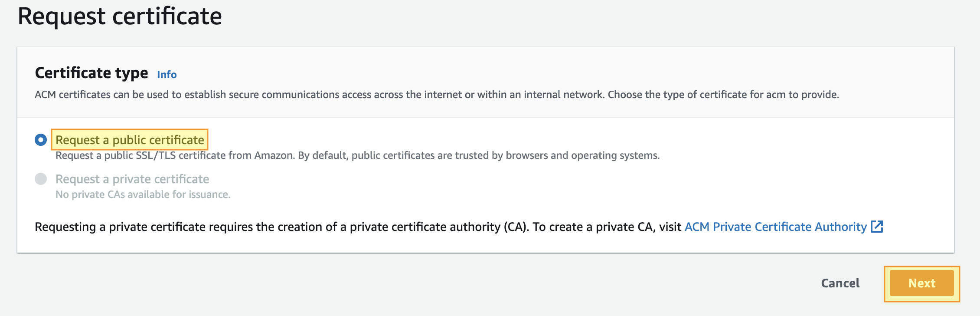Click the greyed Request a private certificate label
This screenshot has width=980, height=316.
132,179
